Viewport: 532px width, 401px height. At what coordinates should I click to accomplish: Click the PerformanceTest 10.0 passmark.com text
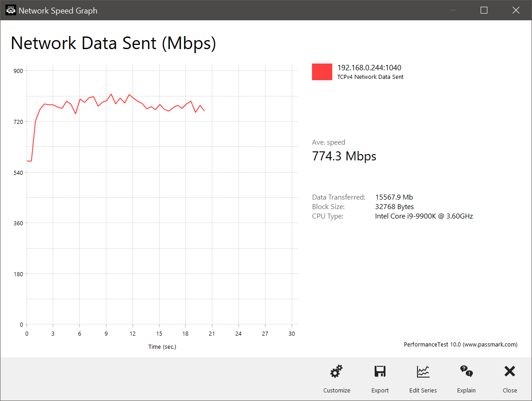tap(460, 344)
